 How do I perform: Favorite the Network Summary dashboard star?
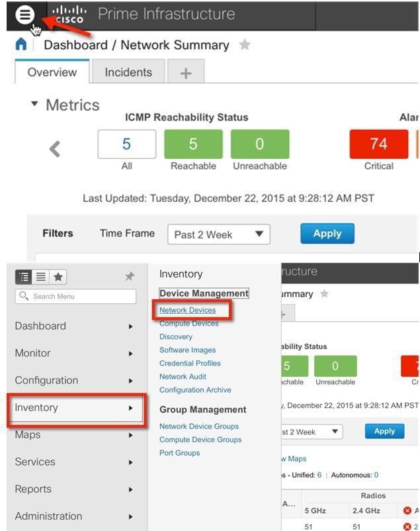[244, 44]
